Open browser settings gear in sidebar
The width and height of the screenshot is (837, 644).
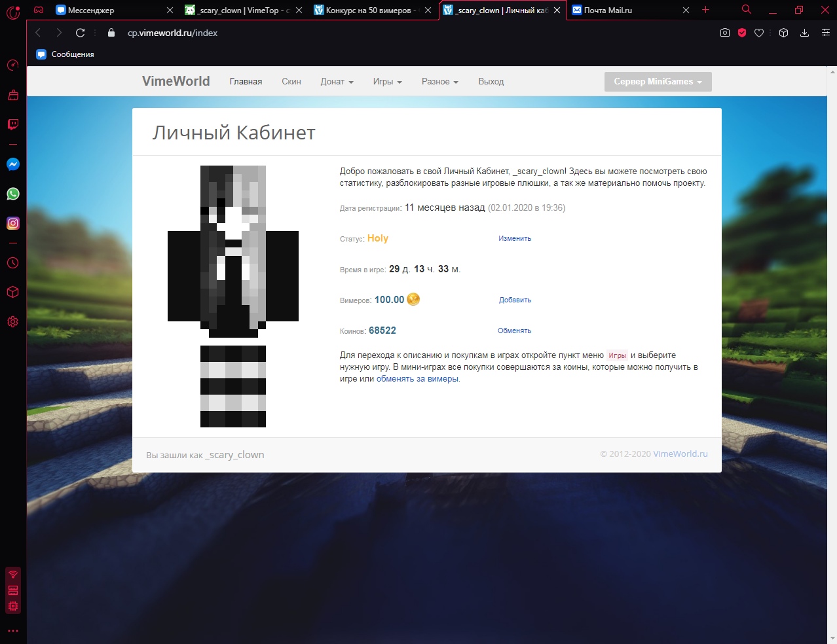pos(13,322)
